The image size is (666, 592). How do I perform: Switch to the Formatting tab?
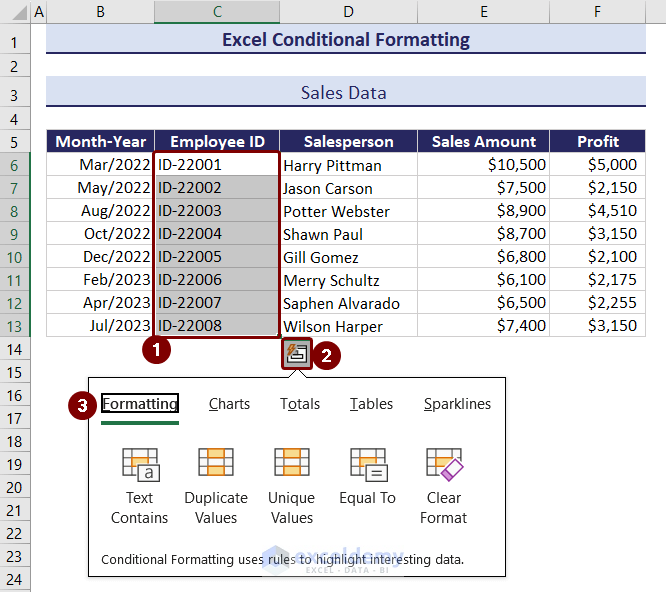point(140,403)
